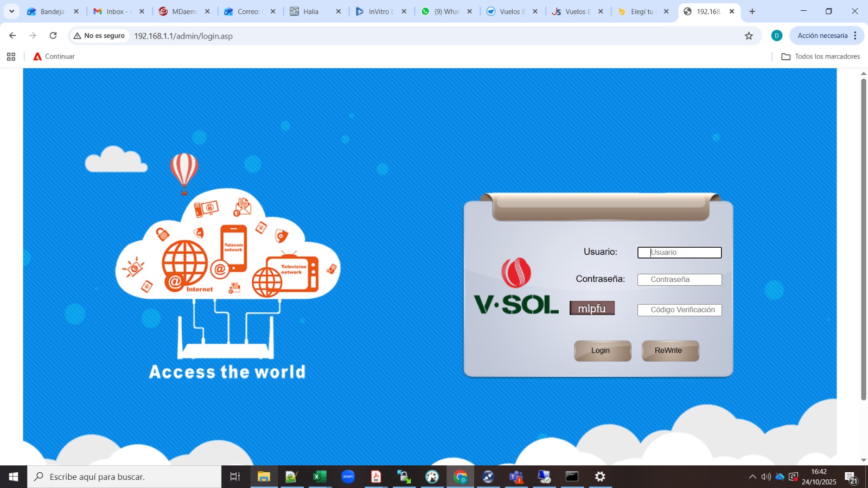The width and height of the screenshot is (868, 488).
Task: Open the Chrome profile avatar D
Action: 776,36
